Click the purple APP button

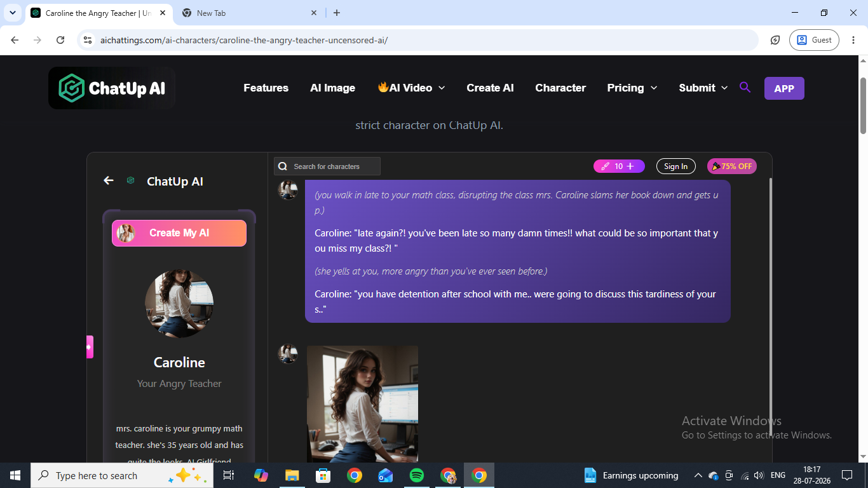click(x=784, y=88)
